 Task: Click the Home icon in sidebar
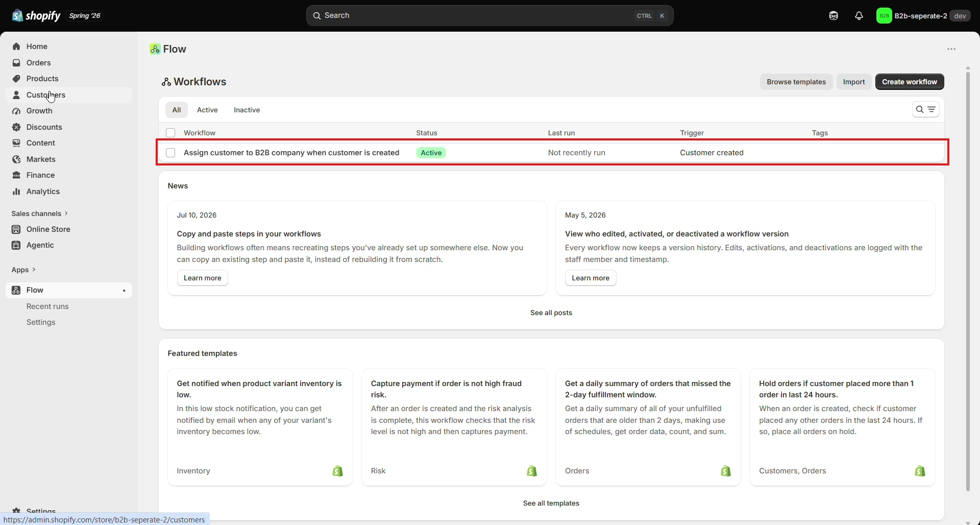(x=16, y=46)
